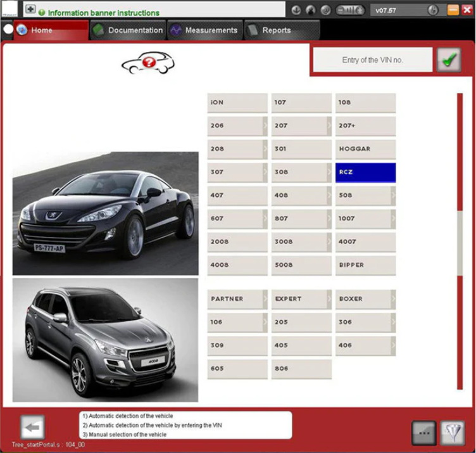This screenshot has width=476, height=453.
Task: Expand the information banner with the plus icon
Action: [x=30, y=11]
